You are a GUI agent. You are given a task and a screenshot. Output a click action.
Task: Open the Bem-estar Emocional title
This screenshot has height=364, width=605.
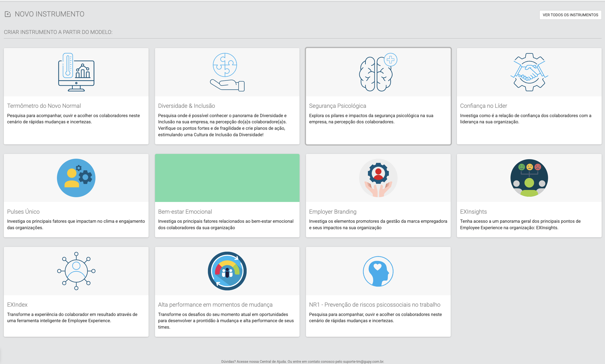pos(185,212)
